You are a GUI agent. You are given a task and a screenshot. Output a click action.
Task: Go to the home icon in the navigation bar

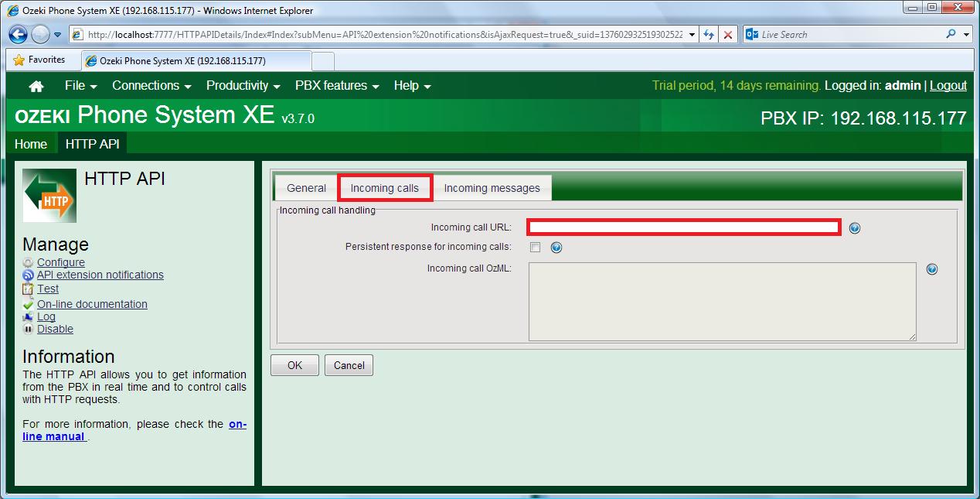36,86
